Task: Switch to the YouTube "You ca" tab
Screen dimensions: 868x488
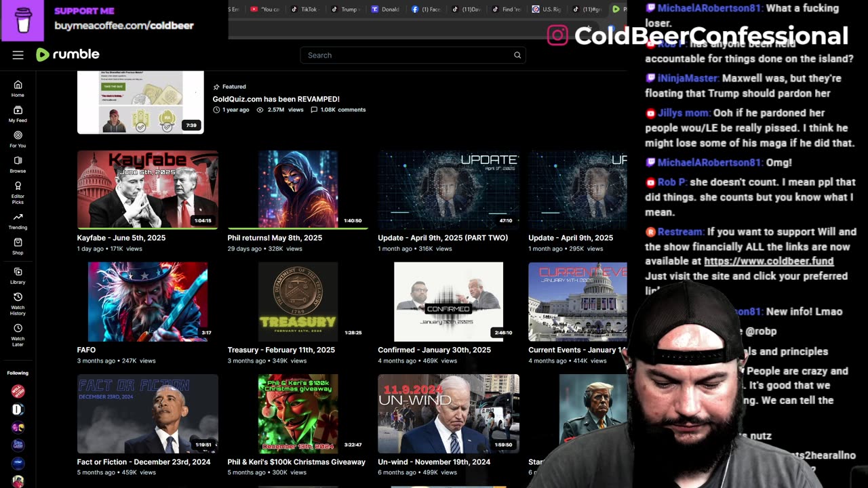Action: (x=264, y=9)
